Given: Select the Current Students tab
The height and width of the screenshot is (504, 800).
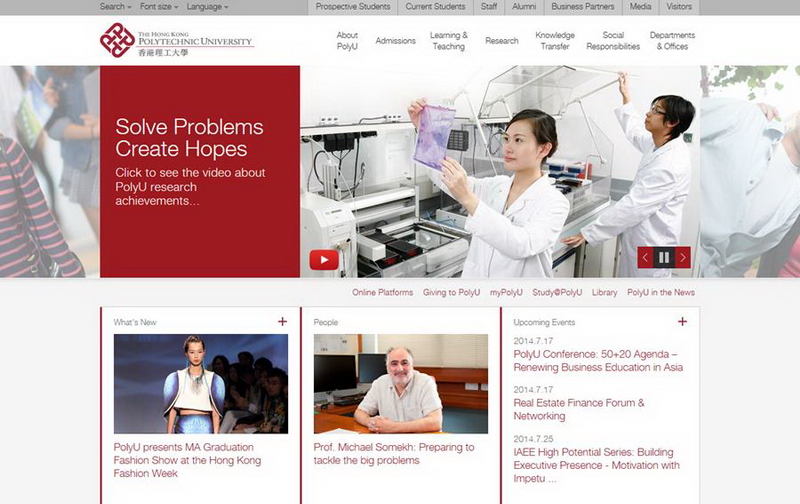Looking at the screenshot, I should click(x=435, y=7).
